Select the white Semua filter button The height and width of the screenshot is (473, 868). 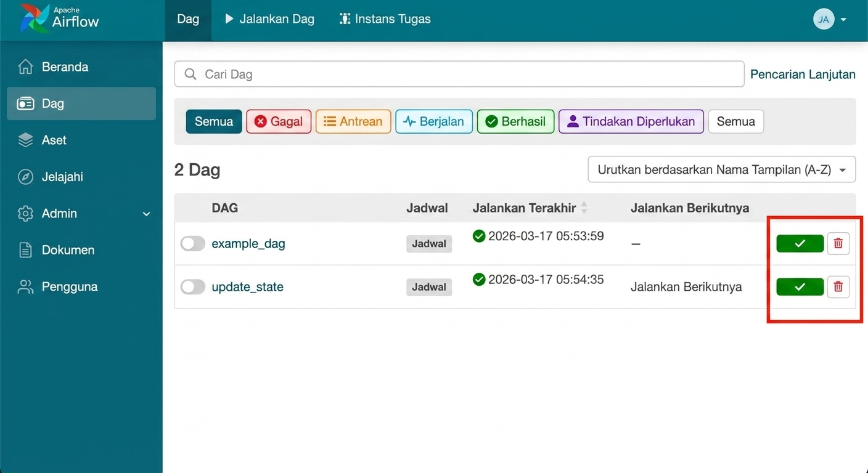[736, 121]
